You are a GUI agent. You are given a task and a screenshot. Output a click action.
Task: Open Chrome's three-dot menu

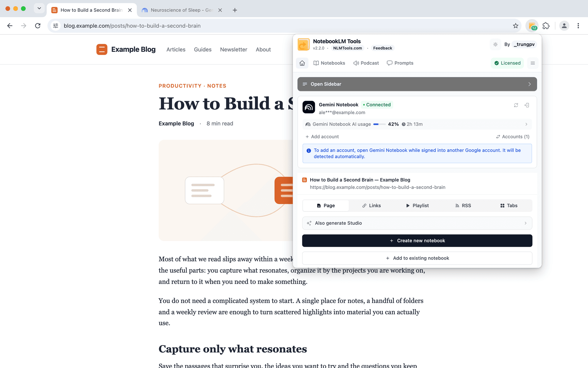tap(578, 26)
